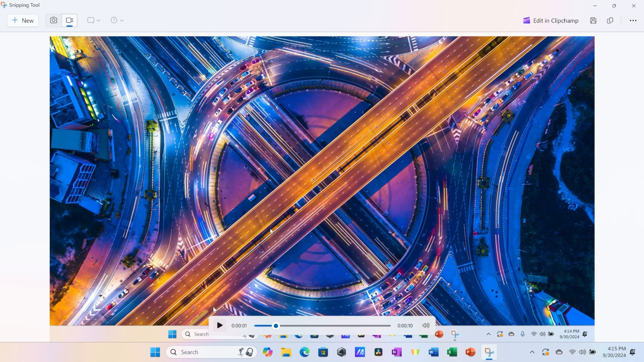The width and height of the screenshot is (644, 362).
Task: Open DaVinci Resolve from the taskbar
Action: pyautogui.click(x=378, y=352)
